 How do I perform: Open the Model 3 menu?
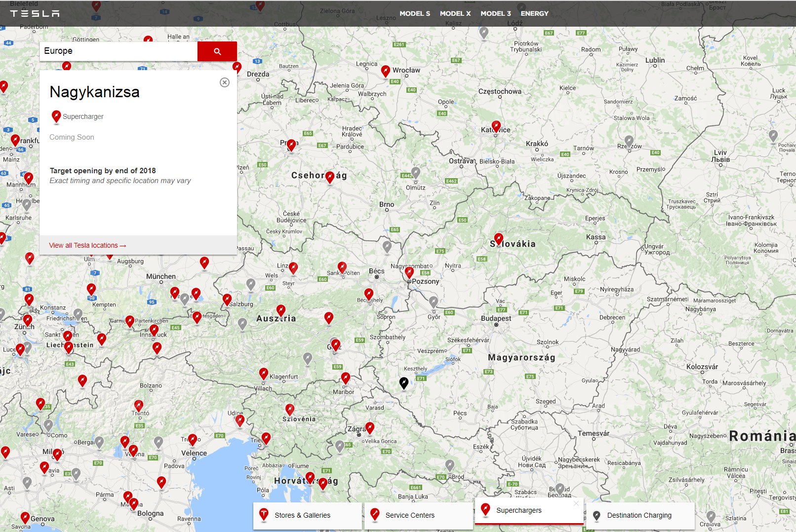pyautogui.click(x=495, y=13)
